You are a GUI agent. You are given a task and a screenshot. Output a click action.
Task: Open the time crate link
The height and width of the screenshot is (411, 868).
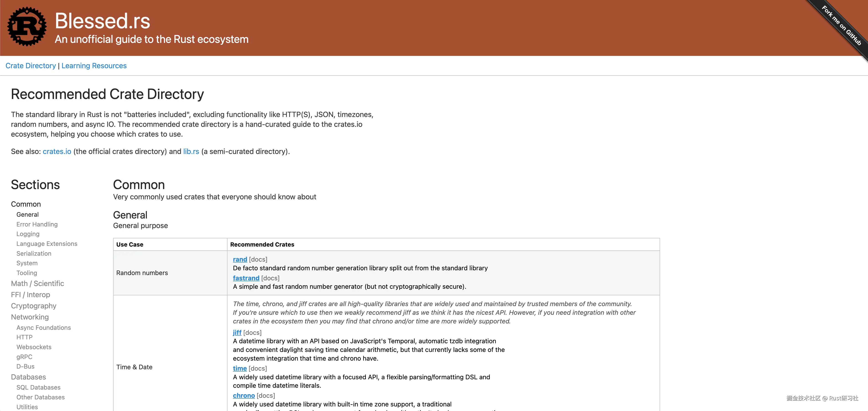240,369
